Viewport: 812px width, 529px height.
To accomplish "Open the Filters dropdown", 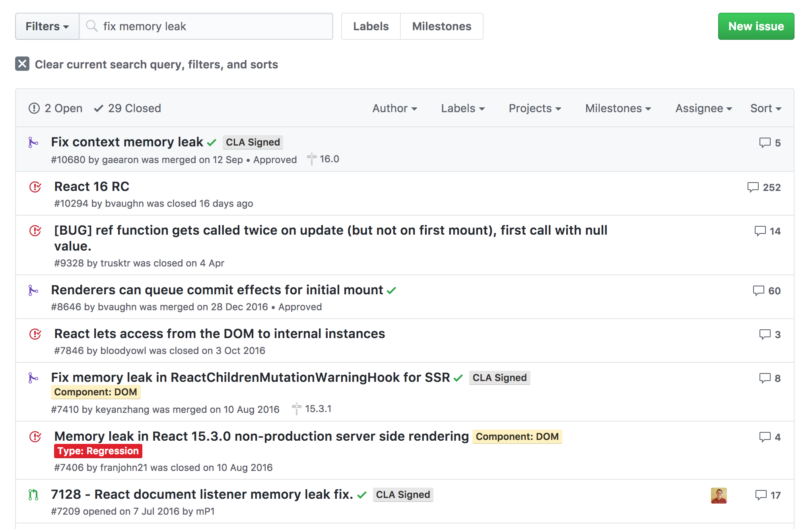I will coord(47,26).
